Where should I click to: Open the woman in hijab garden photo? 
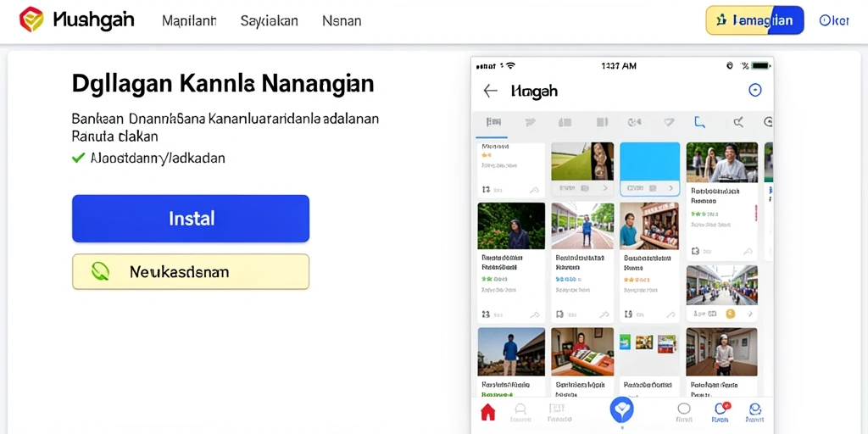(x=511, y=225)
